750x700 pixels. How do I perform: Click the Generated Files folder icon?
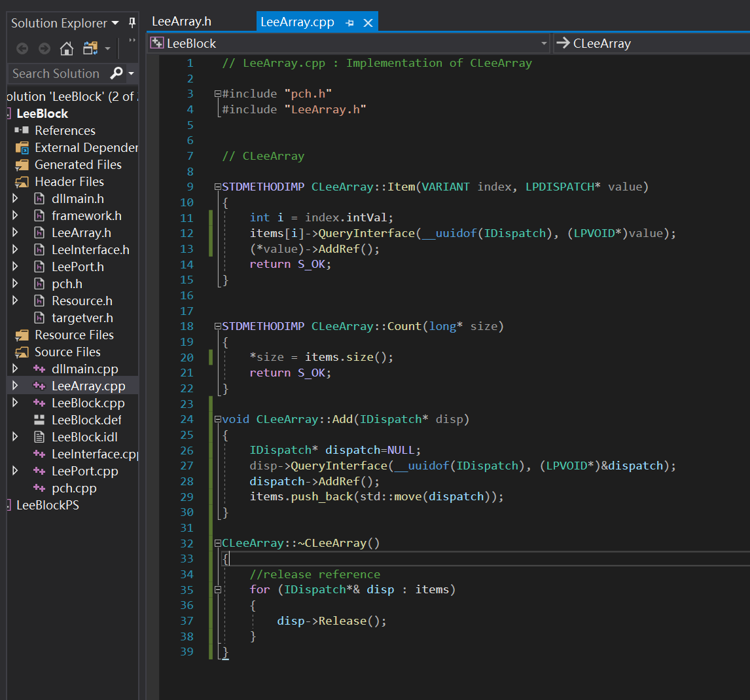pyautogui.click(x=22, y=165)
